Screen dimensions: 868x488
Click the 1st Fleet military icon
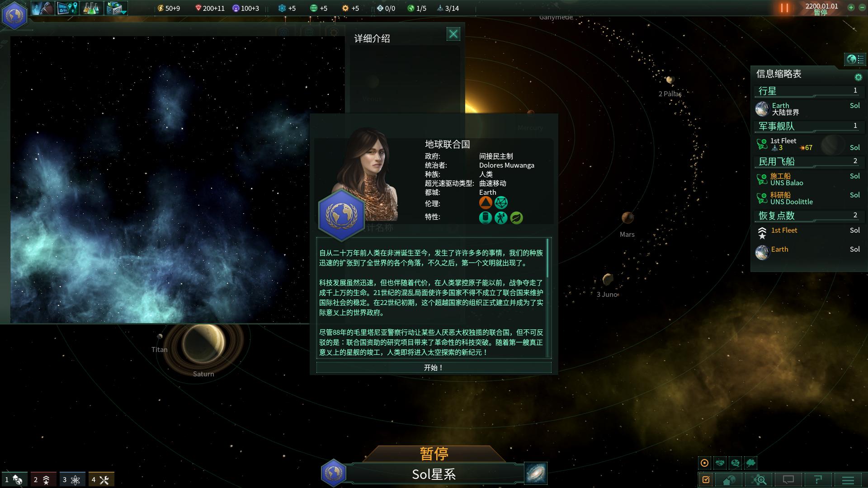762,144
